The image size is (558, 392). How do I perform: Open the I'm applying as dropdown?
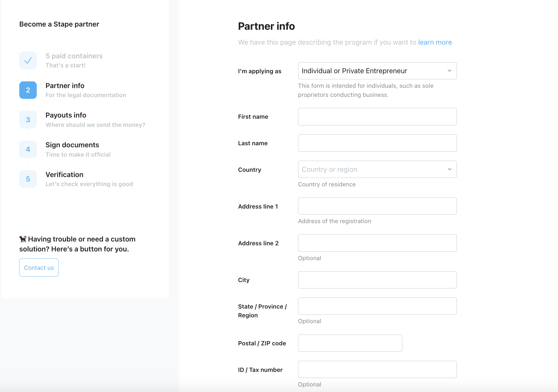pos(377,71)
